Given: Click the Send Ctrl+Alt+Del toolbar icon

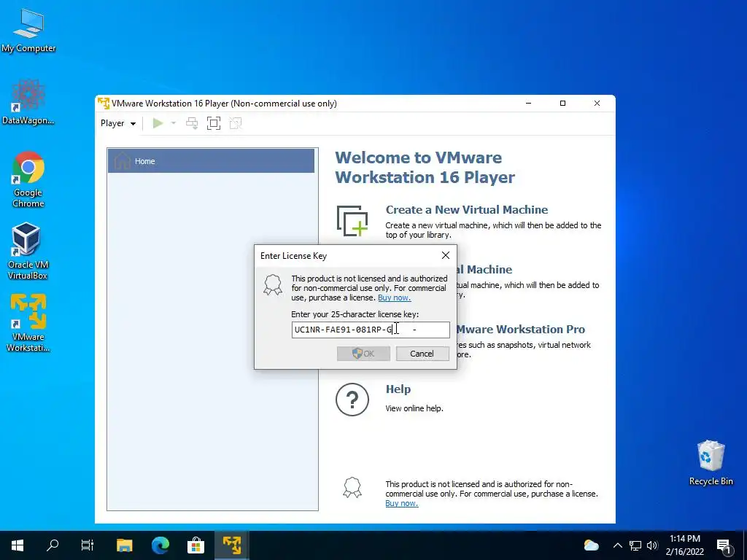Looking at the screenshot, I should click(x=192, y=123).
